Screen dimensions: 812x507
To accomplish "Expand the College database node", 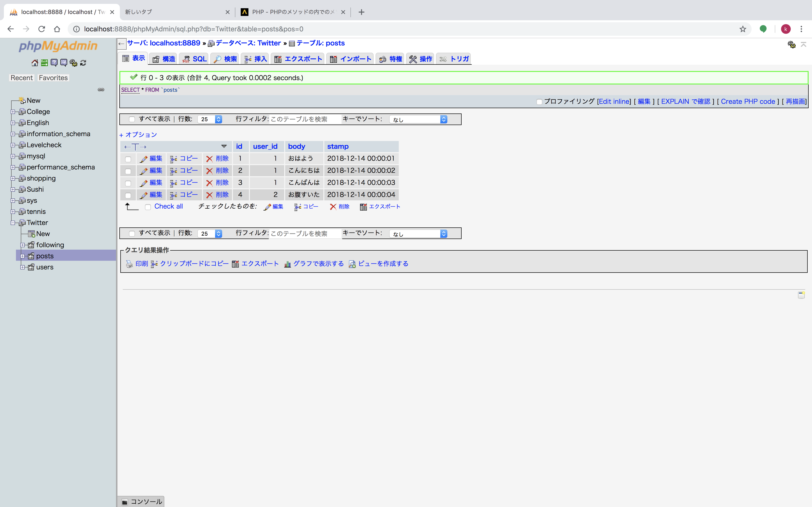I will 13,112.
